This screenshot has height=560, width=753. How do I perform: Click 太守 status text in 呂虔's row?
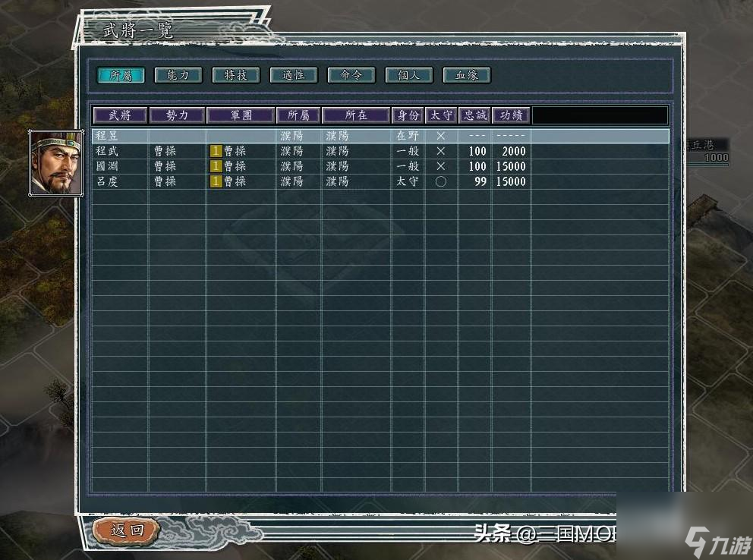point(408,181)
